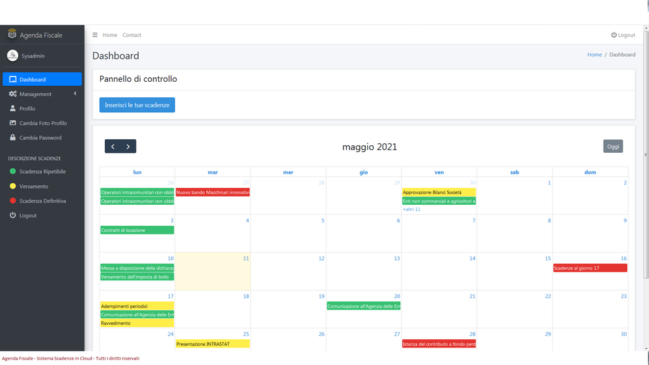Click the green Scadenza Ripetibile color dot
The height and width of the screenshot is (365, 649).
pyautogui.click(x=12, y=171)
